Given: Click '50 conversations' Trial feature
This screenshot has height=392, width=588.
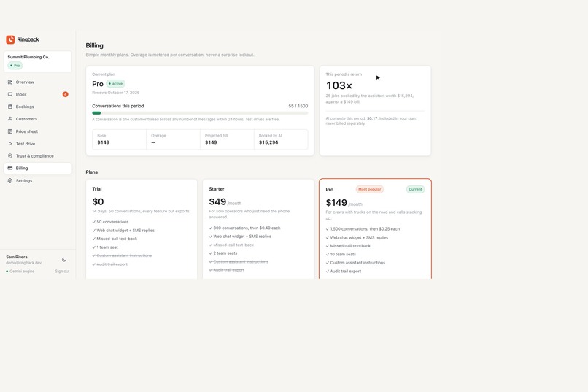Looking at the screenshot, I should (112, 222).
